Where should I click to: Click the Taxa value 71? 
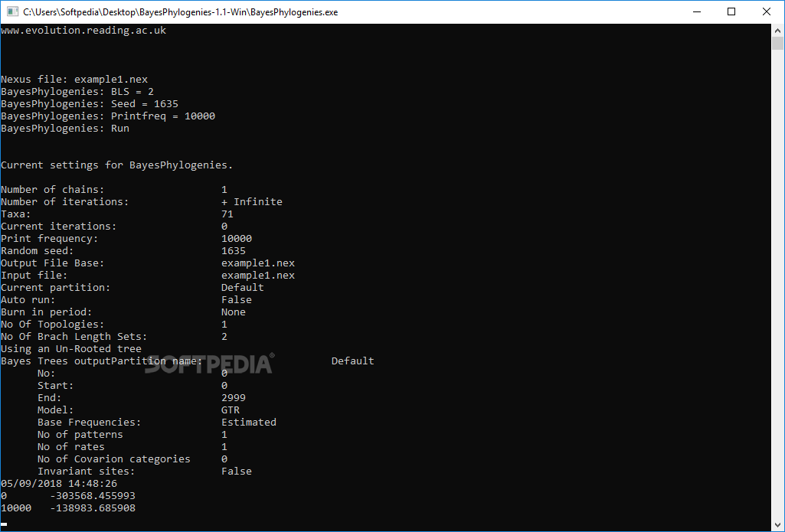(227, 214)
